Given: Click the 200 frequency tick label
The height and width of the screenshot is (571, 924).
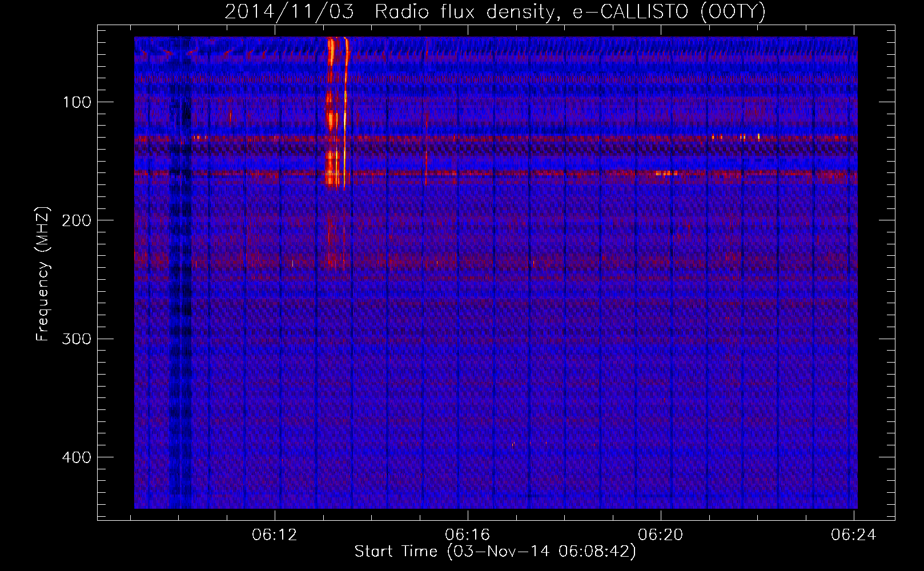Looking at the screenshot, I should tap(75, 220).
